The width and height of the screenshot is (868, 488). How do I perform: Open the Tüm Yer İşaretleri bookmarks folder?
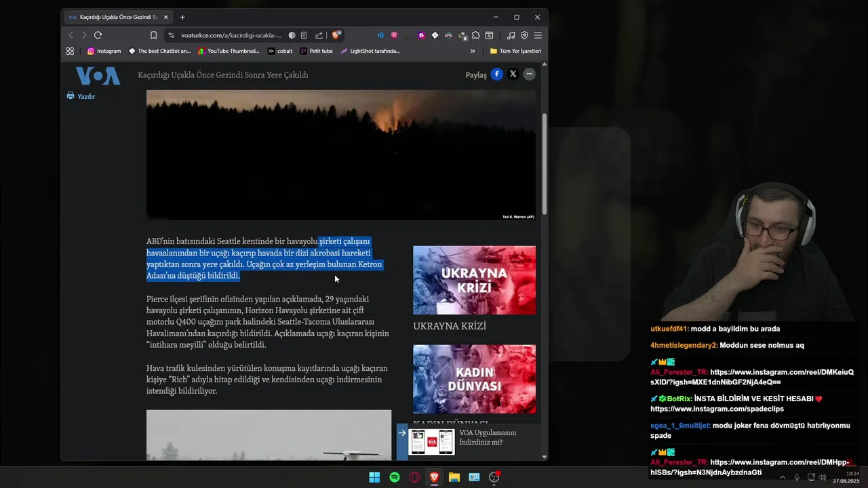click(x=515, y=51)
